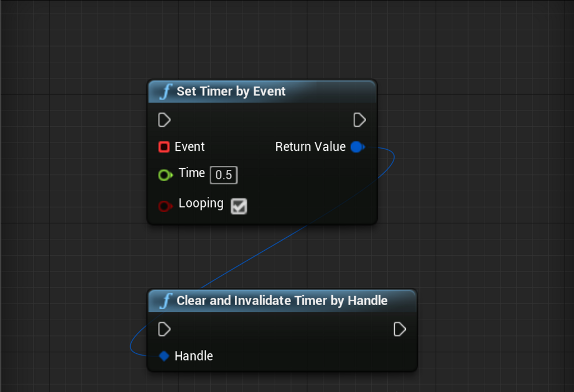Click the Time value field showing 0.5

[x=223, y=175]
